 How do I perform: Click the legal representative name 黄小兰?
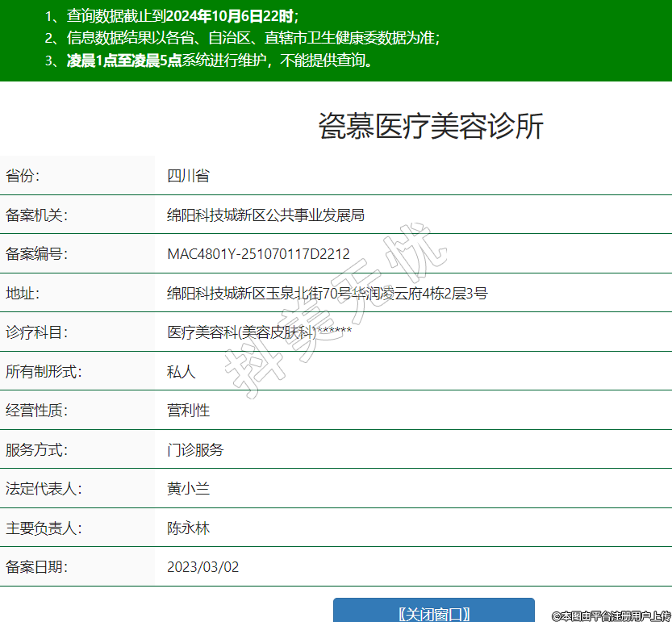click(x=188, y=489)
